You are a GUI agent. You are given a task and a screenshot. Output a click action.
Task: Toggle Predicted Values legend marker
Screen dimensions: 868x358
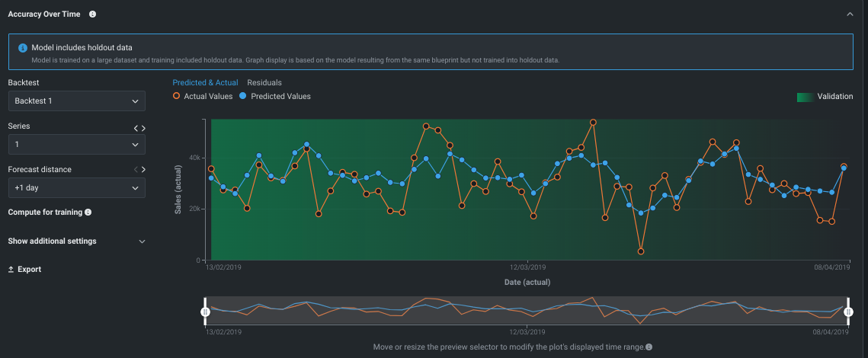click(243, 97)
